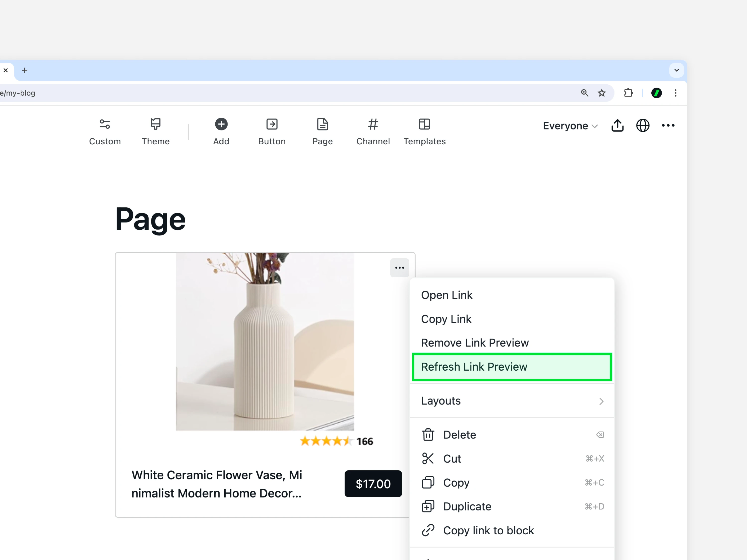Open the browser extensions puzzle icon
Screen dimensions: 747x560
pyautogui.click(x=628, y=93)
